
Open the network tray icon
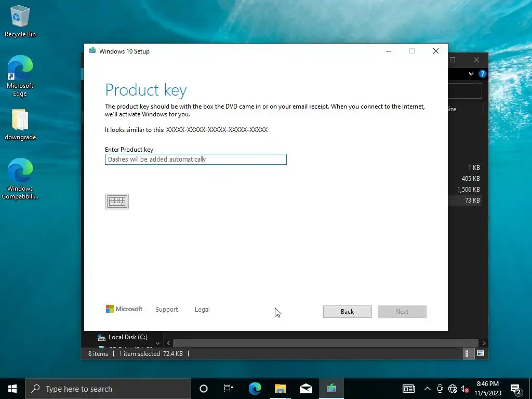point(453,389)
